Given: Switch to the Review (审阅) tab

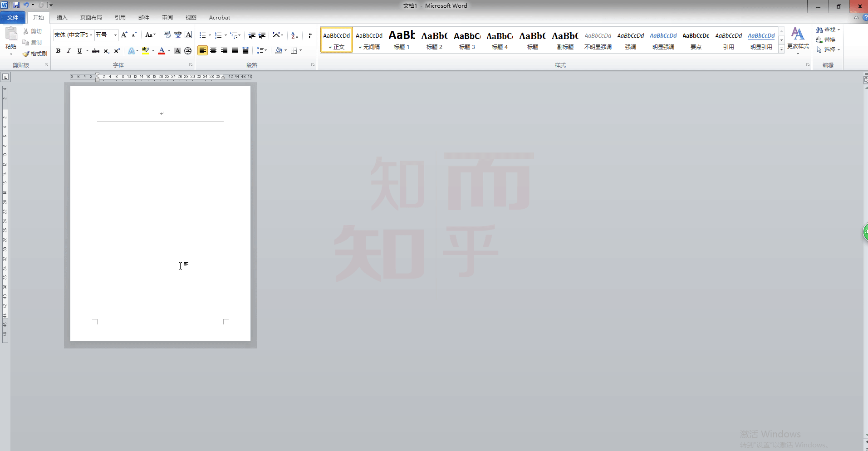Looking at the screenshot, I should point(167,18).
